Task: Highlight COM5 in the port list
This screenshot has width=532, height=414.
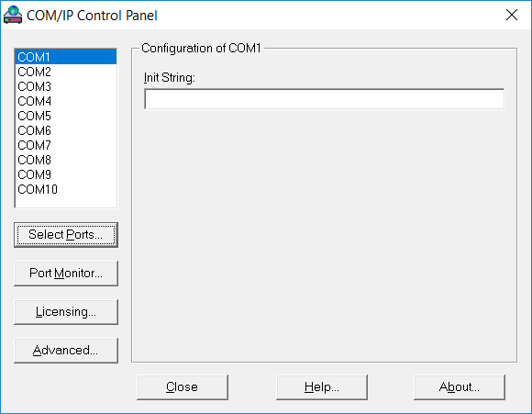Action: click(x=66, y=116)
